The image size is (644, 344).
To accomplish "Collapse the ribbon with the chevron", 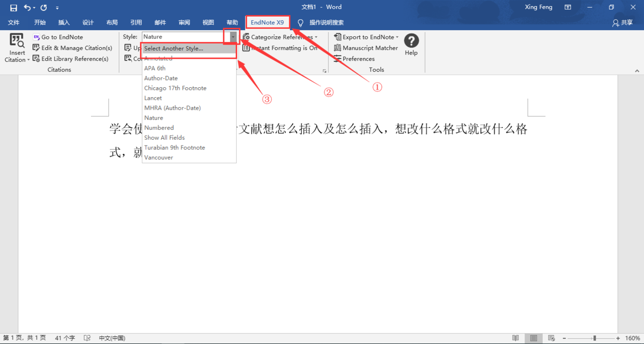I will click(x=637, y=71).
